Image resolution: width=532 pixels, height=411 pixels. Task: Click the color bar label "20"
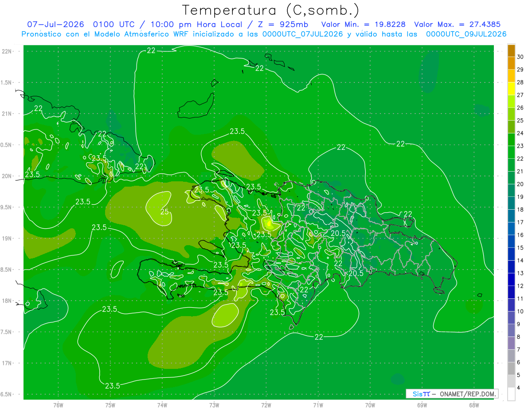520,184
